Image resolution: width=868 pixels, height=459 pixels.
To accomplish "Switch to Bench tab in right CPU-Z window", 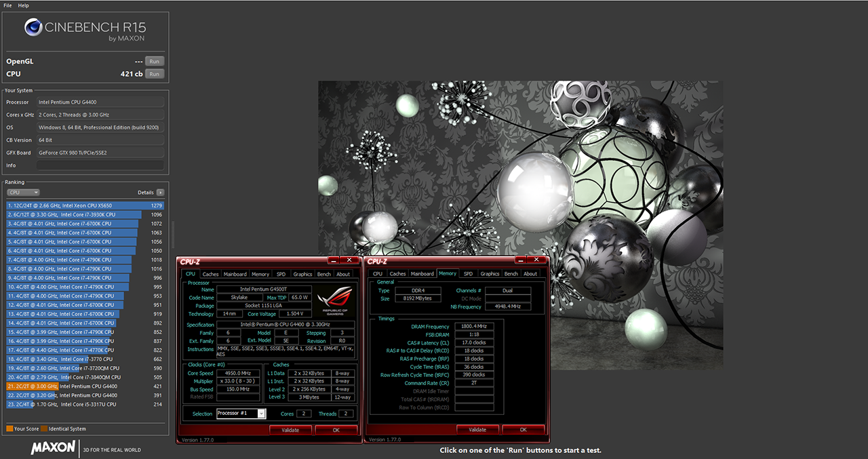I will (511, 274).
